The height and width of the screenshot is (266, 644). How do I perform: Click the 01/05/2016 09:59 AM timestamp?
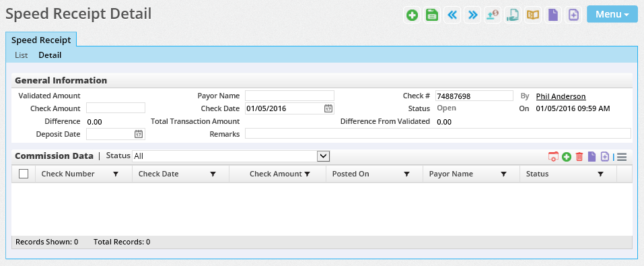coord(573,108)
